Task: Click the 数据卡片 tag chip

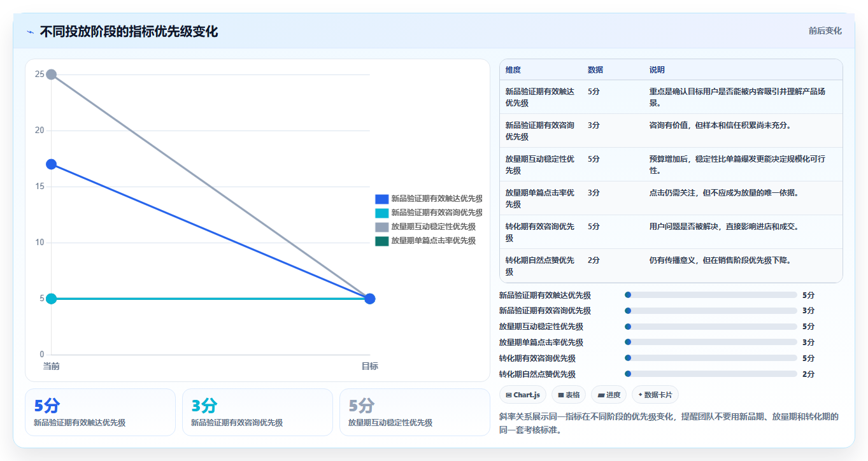Action: 655,395
